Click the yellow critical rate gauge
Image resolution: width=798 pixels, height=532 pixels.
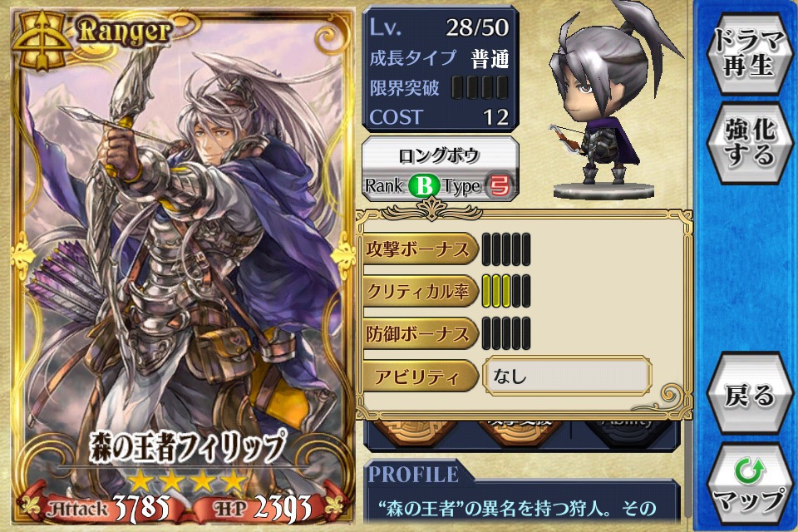click(x=506, y=292)
